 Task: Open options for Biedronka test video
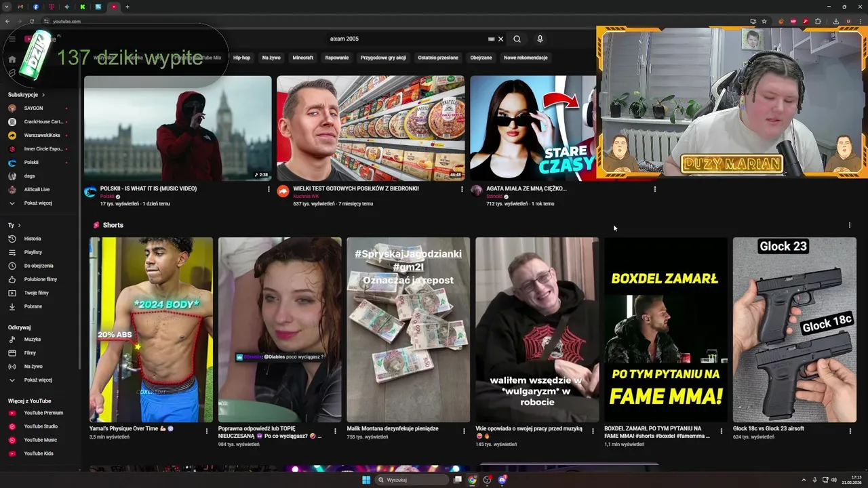(x=462, y=189)
